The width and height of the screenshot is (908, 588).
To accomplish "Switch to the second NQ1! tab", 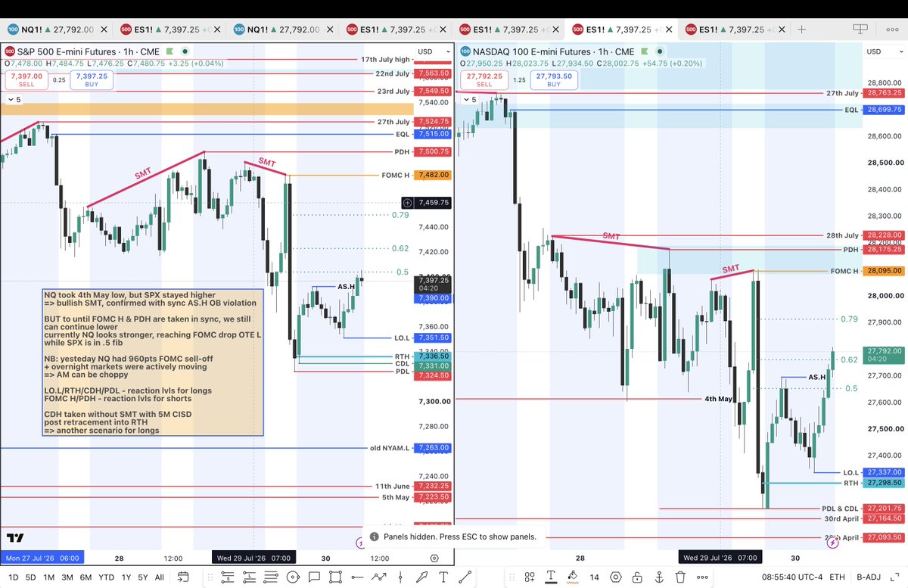I will 283,30.
